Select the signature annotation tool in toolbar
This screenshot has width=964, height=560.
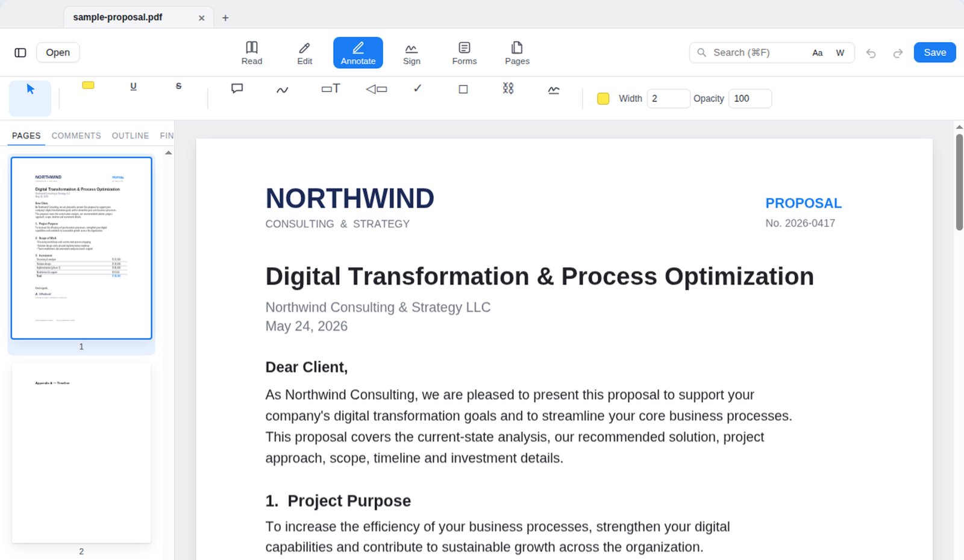click(554, 90)
